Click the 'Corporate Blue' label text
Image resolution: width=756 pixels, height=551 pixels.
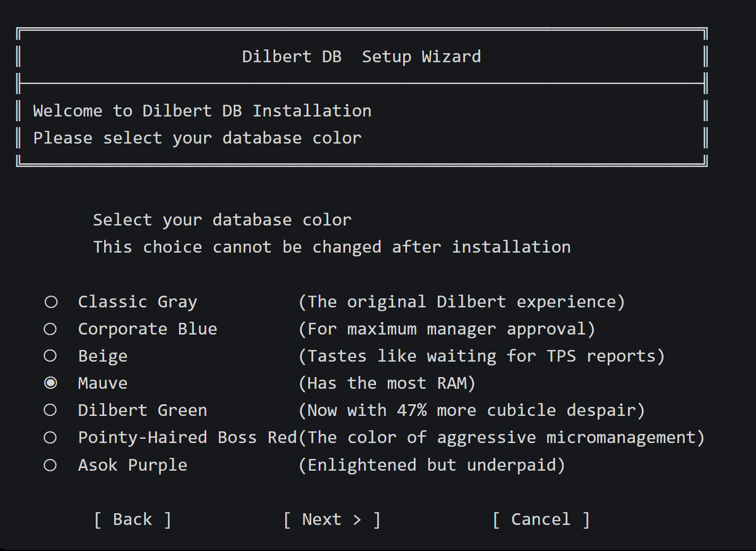(147, 329)
